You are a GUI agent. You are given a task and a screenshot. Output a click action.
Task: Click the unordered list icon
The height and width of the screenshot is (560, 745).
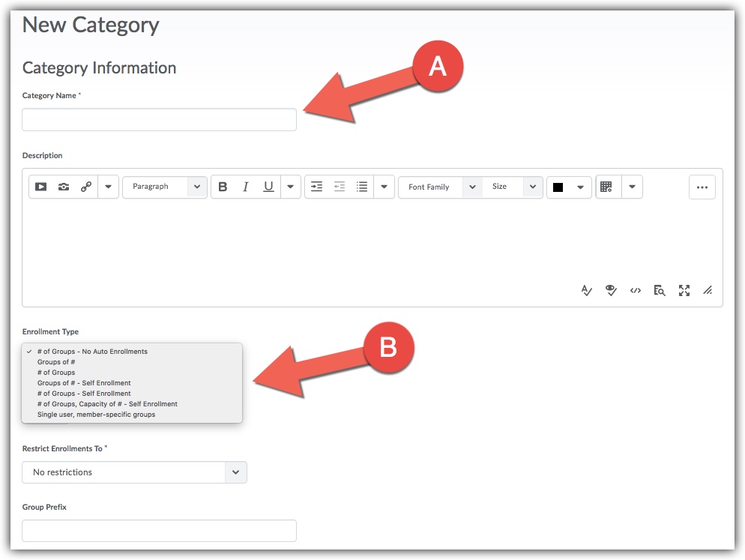click(362, 187)
